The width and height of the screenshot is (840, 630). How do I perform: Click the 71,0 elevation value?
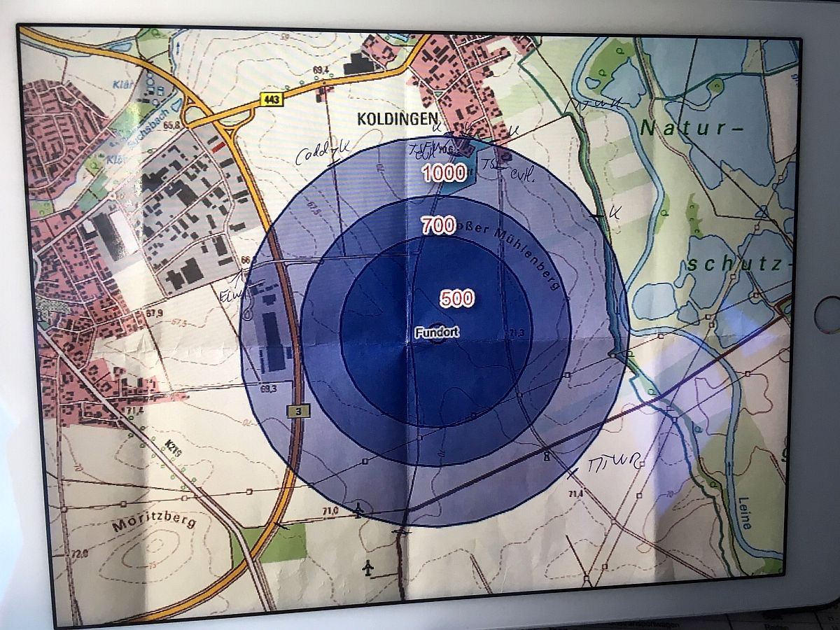coord(330,512)
